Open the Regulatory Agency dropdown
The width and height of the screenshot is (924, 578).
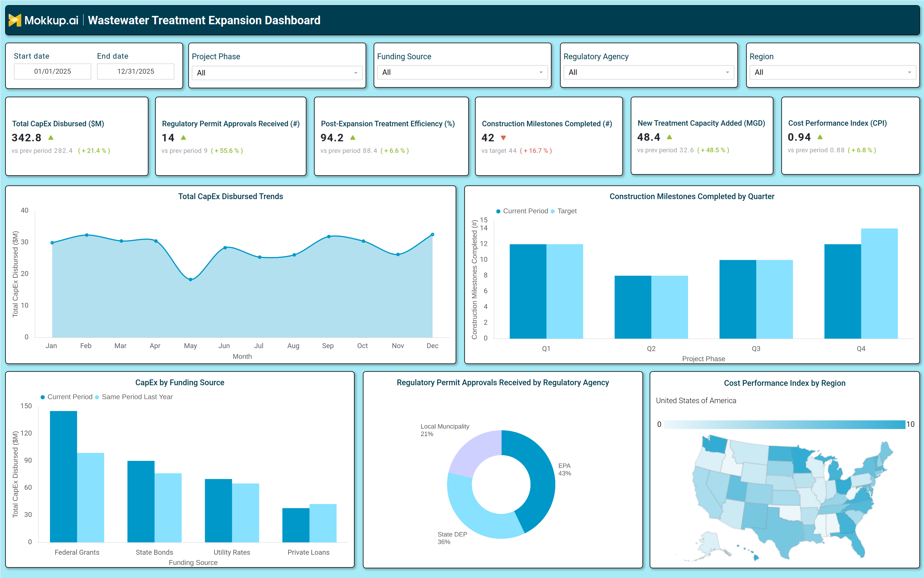648,72
